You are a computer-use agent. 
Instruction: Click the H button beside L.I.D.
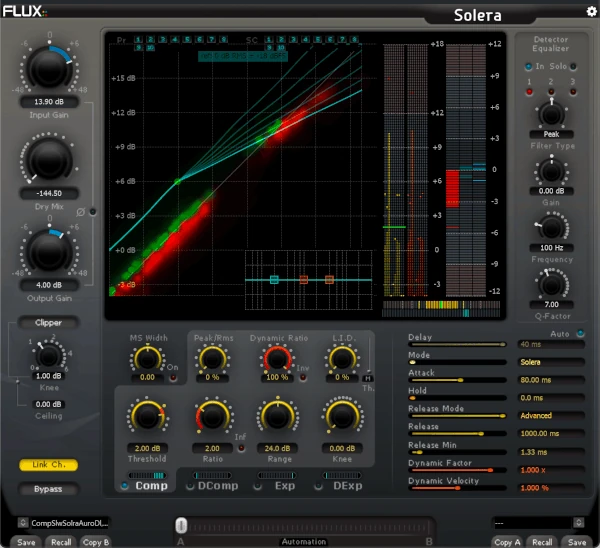368,378
